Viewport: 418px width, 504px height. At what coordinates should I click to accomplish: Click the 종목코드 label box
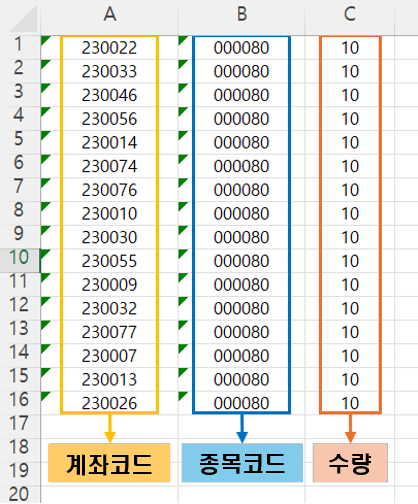pyautogui.click(x=242, y=463)
